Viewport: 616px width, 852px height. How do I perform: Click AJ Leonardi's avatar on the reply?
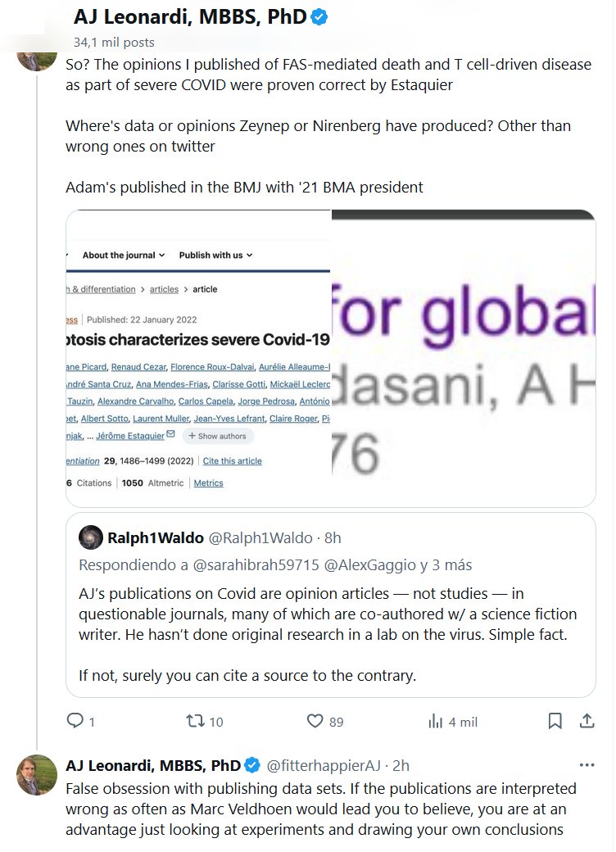(37, 775)
